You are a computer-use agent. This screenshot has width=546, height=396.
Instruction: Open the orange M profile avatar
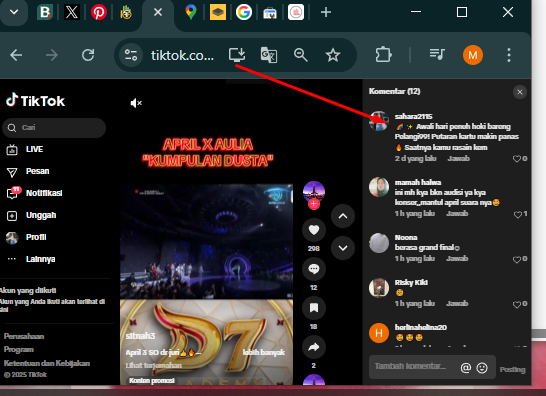click(473, 55)
